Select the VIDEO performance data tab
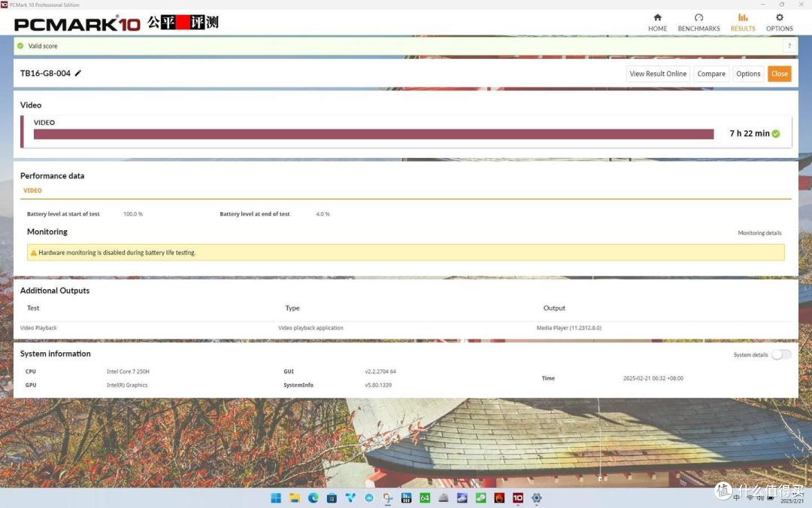Viewport: 812px width, 508px height. pyautogui.click(x=32, y=190)
